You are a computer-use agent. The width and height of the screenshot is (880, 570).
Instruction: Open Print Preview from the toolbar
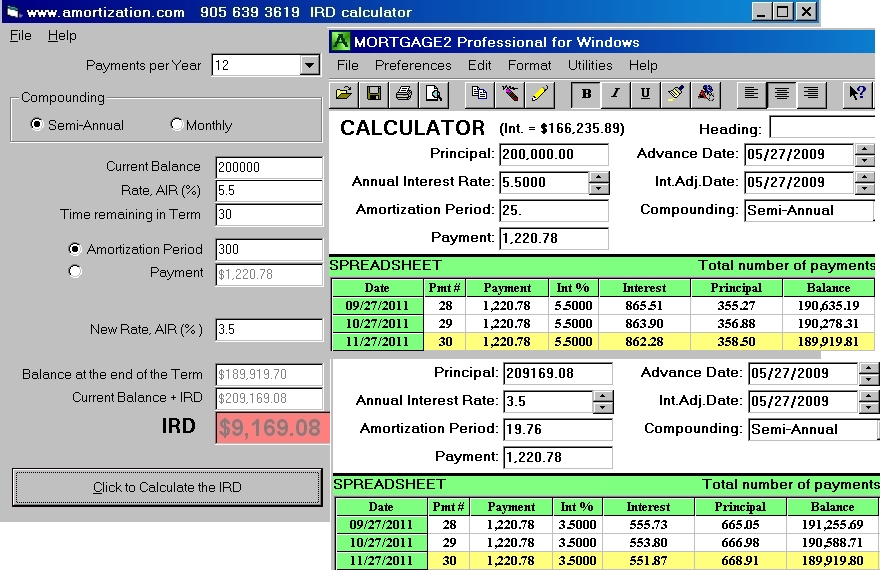433,94
